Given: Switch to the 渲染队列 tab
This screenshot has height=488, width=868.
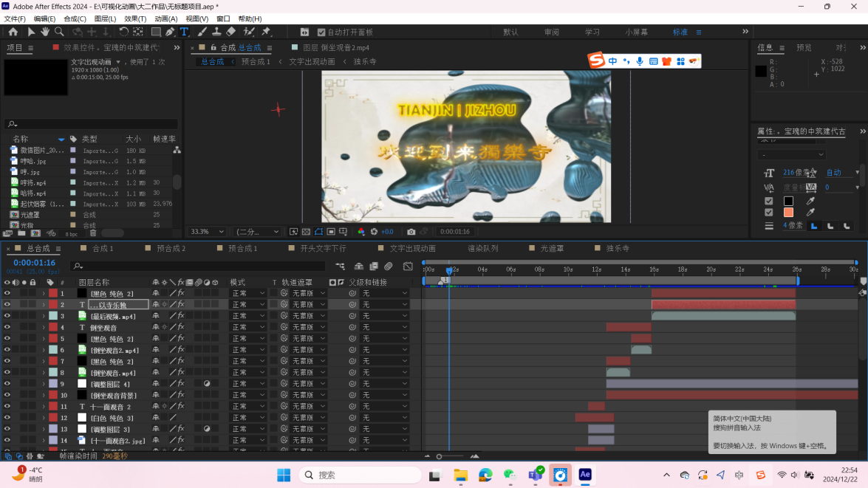Looking at the screenshot, I should [482, 249].
